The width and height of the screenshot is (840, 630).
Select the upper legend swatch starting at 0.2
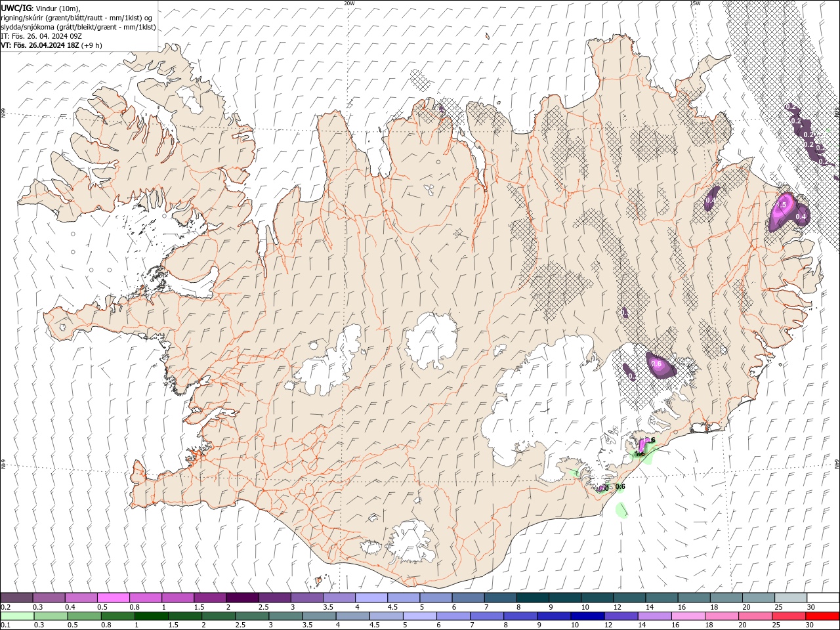(x=17, y=598)
